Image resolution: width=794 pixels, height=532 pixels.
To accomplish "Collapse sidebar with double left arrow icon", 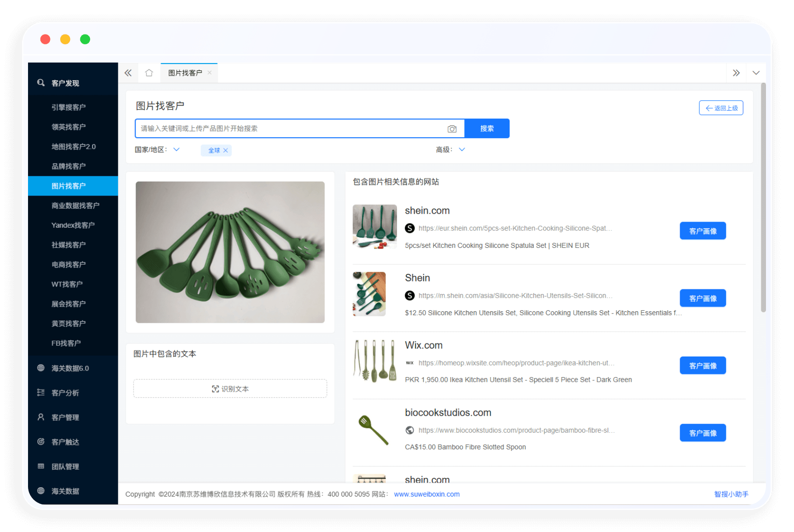I will [128, 73].
